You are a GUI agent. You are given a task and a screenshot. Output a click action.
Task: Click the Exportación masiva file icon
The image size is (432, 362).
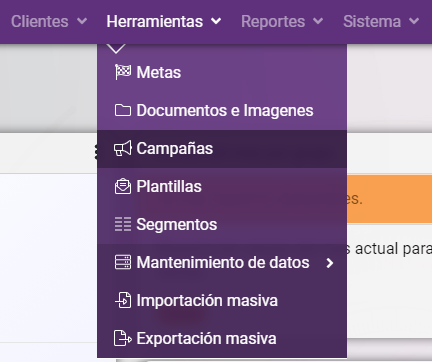123,338
